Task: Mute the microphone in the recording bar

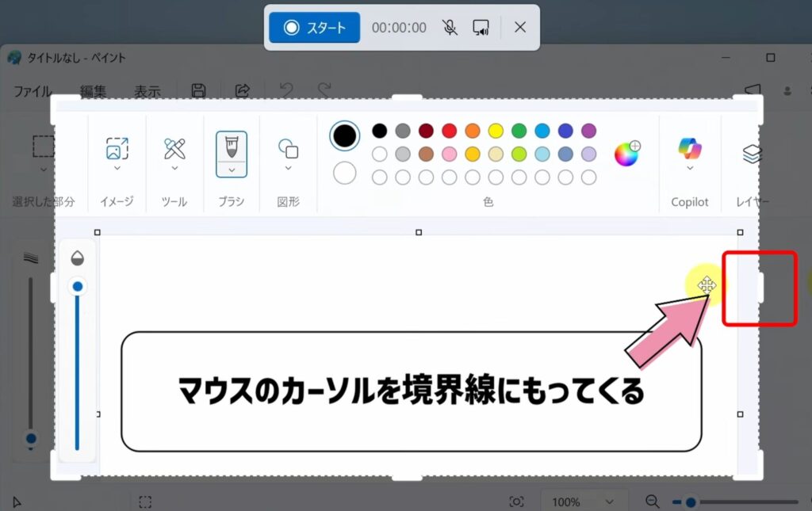Action: point(450,26)
